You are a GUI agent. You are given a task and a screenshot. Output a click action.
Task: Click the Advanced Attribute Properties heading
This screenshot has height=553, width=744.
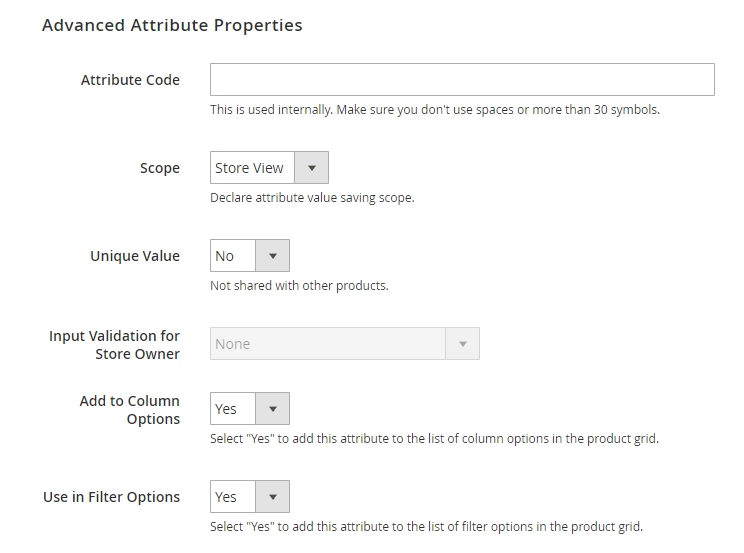point(172,25)
